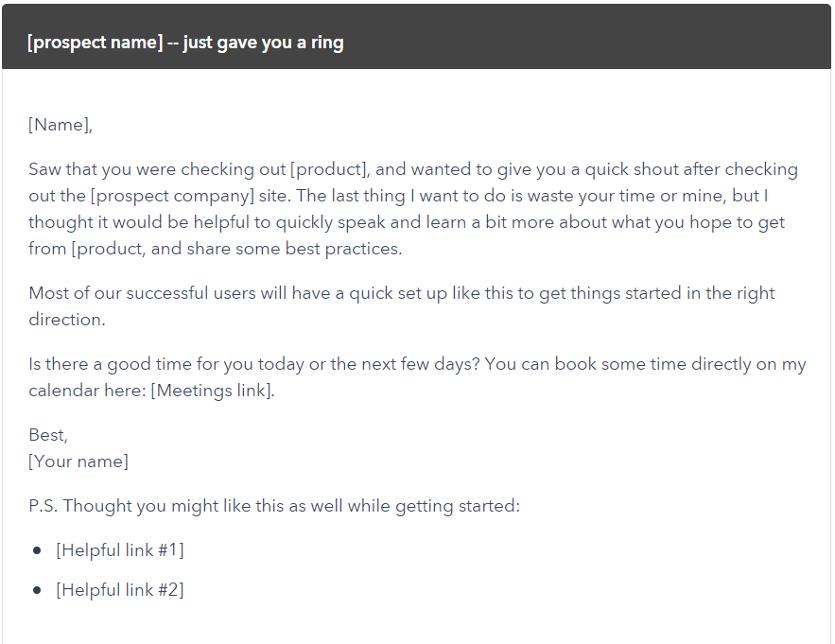Click the [prospect company] placeholder
This screenshot has width=835, height=644.
(172, 196)
